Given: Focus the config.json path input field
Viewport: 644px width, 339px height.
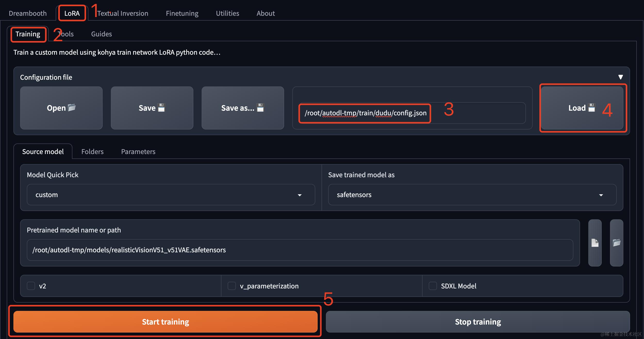Looking at the screenshot, I should point(412,113).
